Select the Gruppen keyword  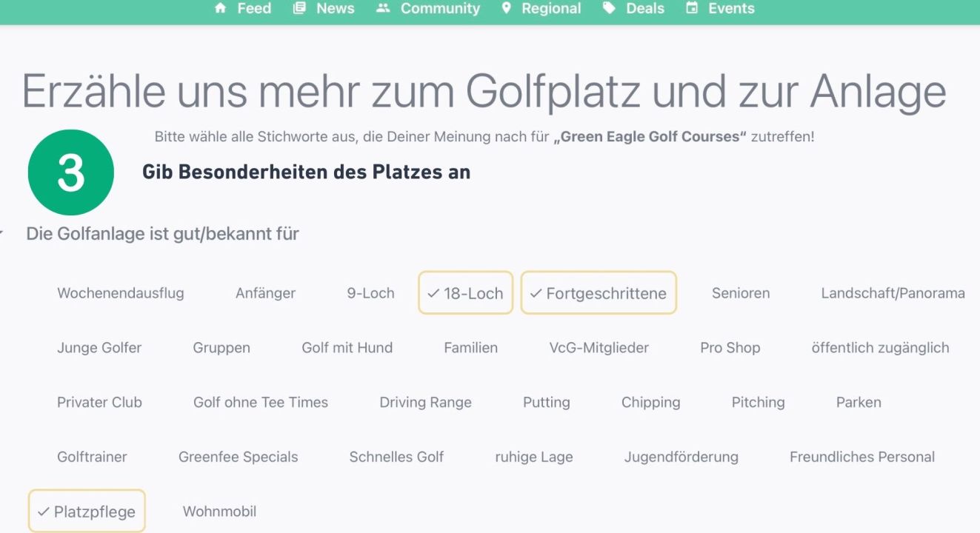[x=221, y=348]
